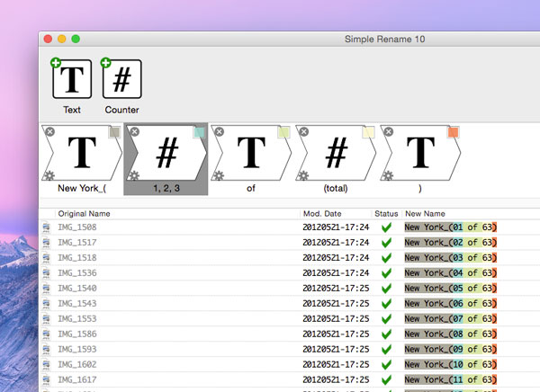The height and width of the screenshot is (392, 540).
Task: Click JPEG file icon for IMG_1508
Action: [x=46, y=227]
